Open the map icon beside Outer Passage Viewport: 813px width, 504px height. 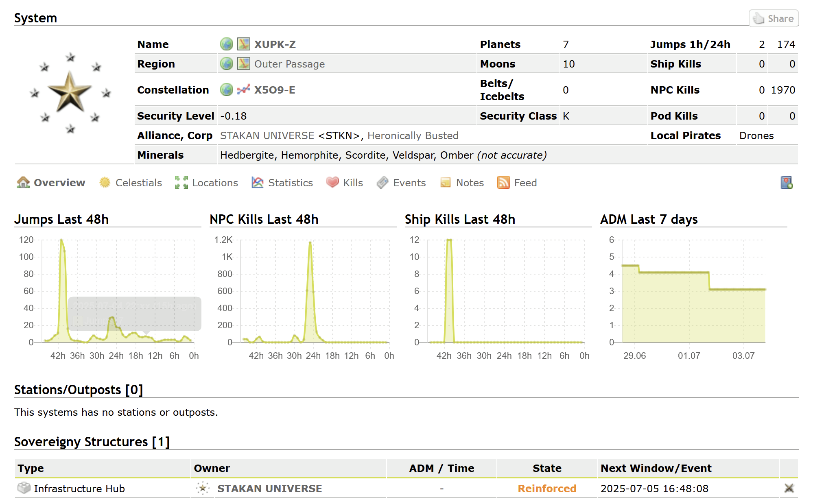pos(243,64)
